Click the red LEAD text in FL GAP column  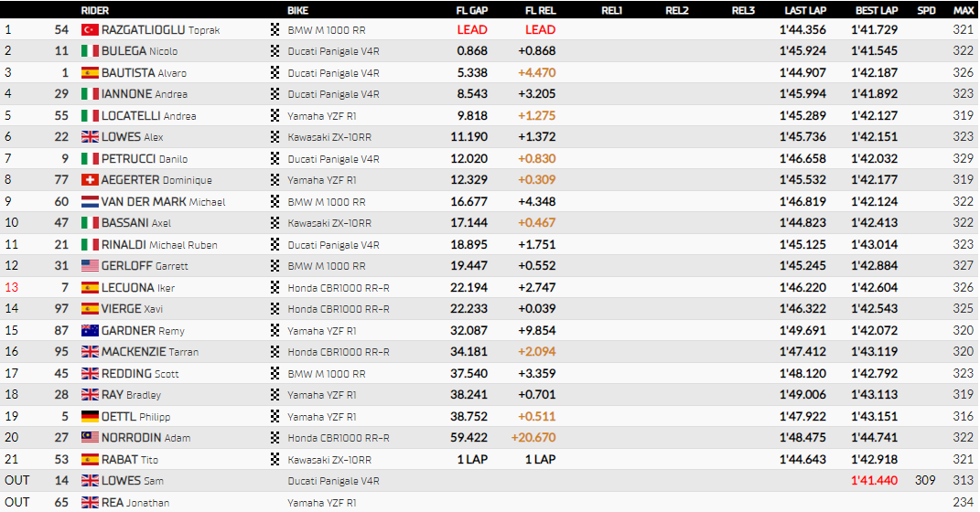[472, 30]
